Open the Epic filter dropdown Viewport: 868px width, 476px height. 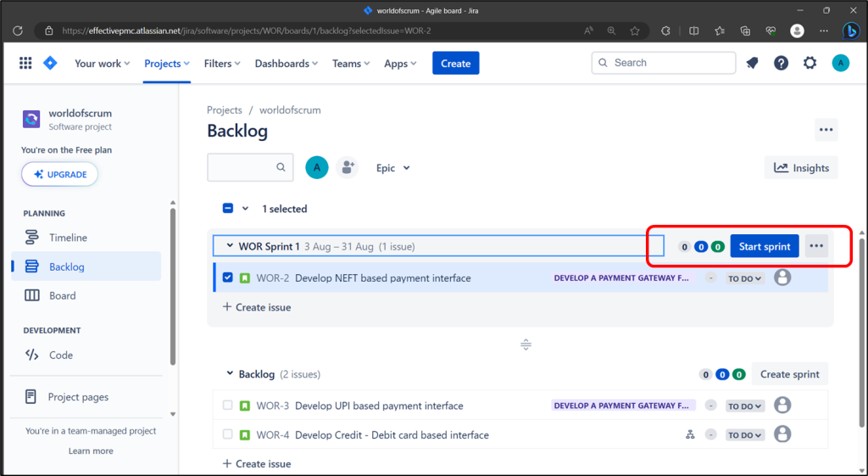(393, 168)
